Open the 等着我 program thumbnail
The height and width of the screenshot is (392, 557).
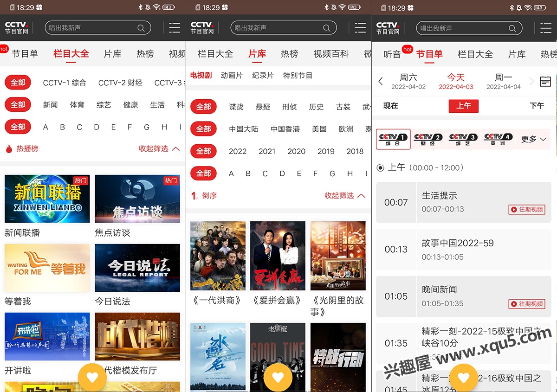tap(47, 268)
